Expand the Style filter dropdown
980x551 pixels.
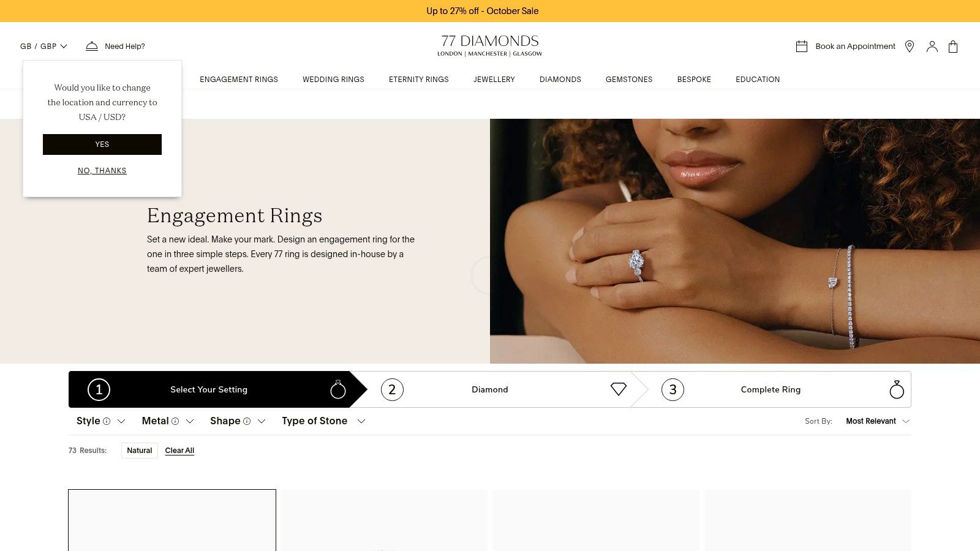point(101,421)
